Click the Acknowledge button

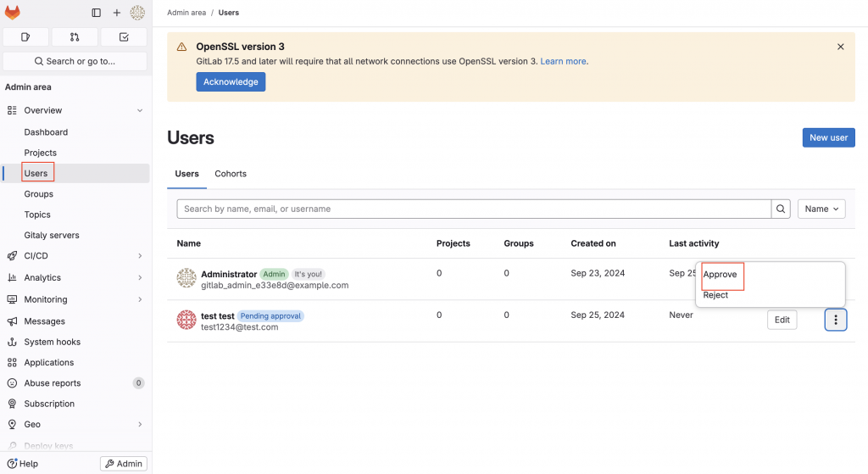231,81
